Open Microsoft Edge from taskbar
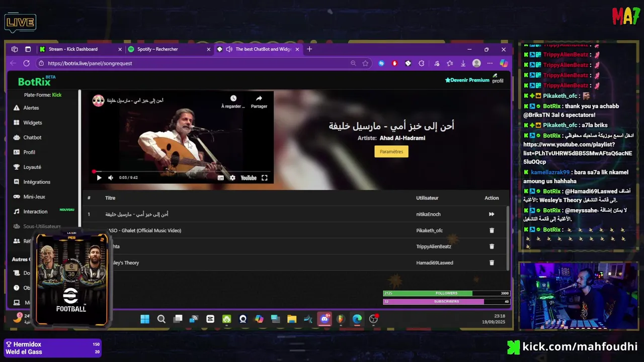644x362 pixels. 357,319
